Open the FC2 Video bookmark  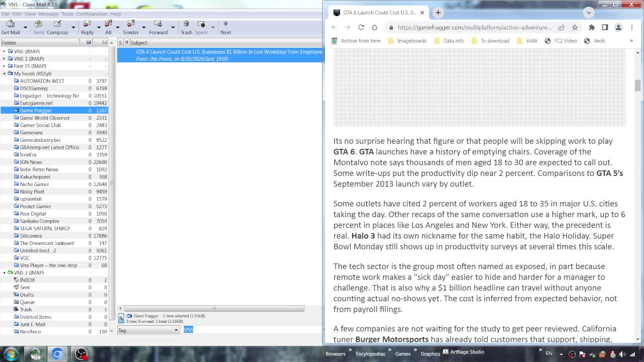tap(560, 41)
